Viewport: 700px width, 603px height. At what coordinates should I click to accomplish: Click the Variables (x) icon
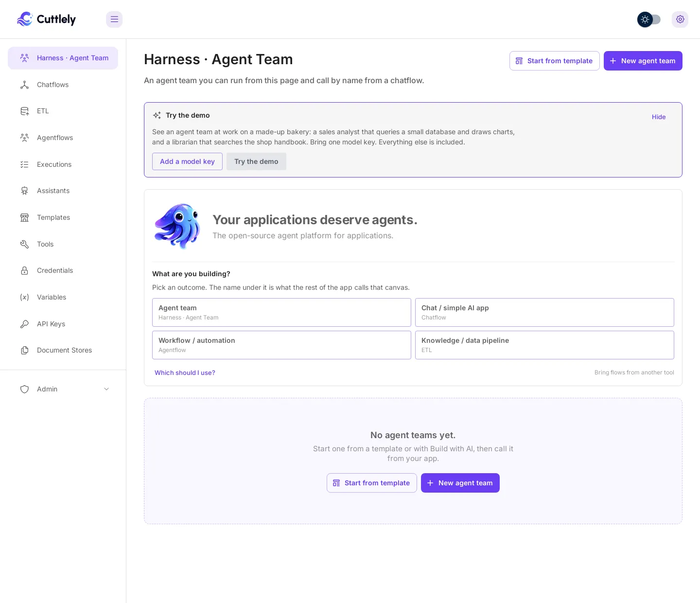tap(24, 297)
